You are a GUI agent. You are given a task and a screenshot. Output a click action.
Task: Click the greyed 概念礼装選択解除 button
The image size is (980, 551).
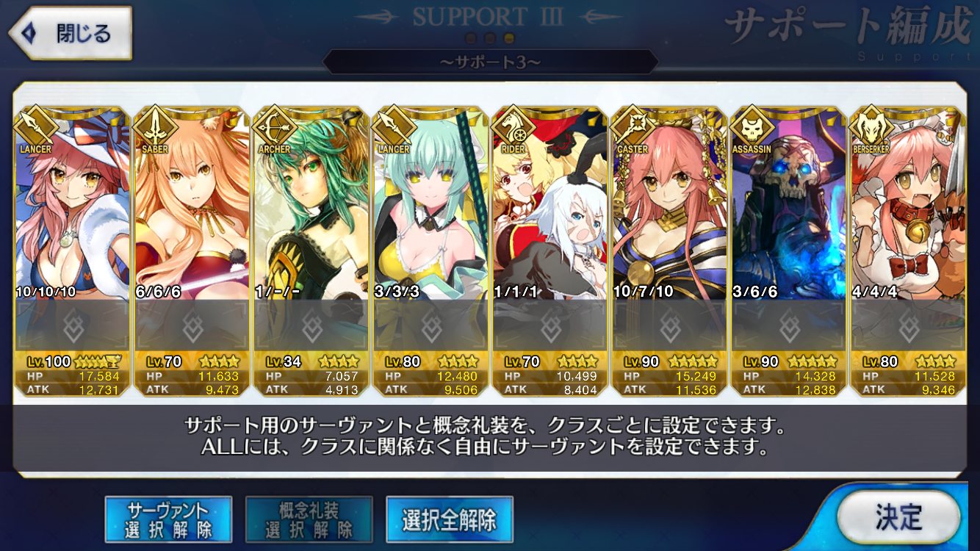point(309,519)
